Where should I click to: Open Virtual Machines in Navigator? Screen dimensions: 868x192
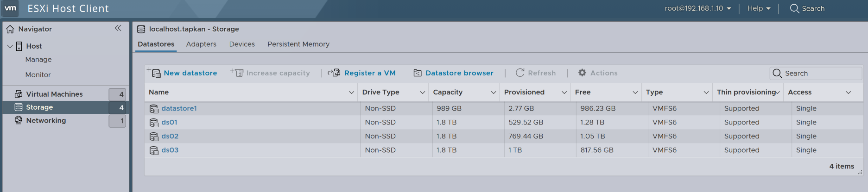pos(54,94)
